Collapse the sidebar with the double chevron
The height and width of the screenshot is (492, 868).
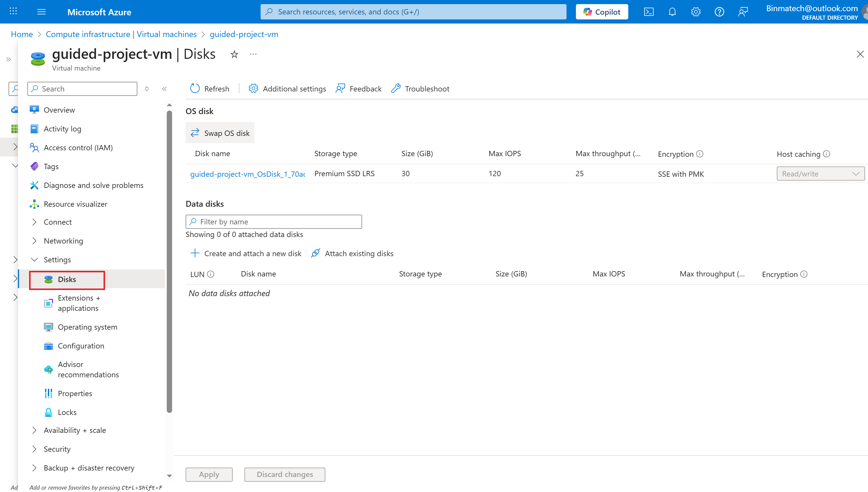pyautogui.click(x=164, y=89)
